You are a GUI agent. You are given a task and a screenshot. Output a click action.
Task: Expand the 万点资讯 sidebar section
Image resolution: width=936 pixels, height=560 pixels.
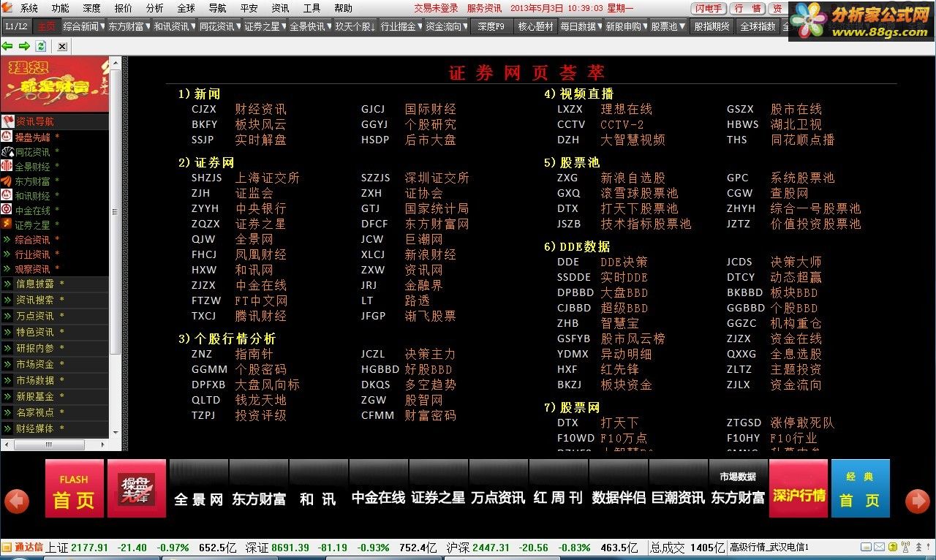pyautogui.click(x=54, y=316)
